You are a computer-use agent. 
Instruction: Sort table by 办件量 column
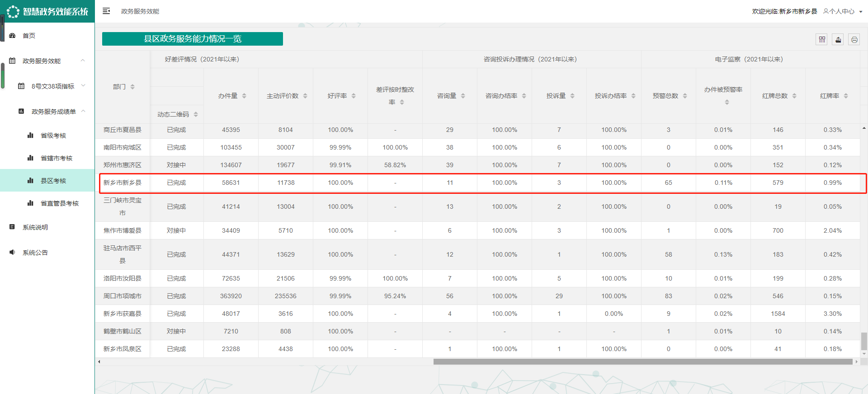(x=244, y=96)
